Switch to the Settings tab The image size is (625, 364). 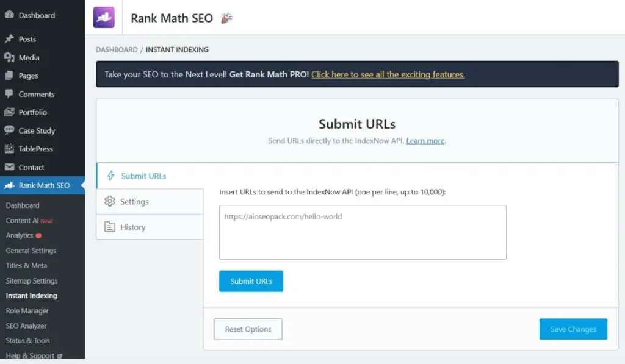[x=134, y=201]
